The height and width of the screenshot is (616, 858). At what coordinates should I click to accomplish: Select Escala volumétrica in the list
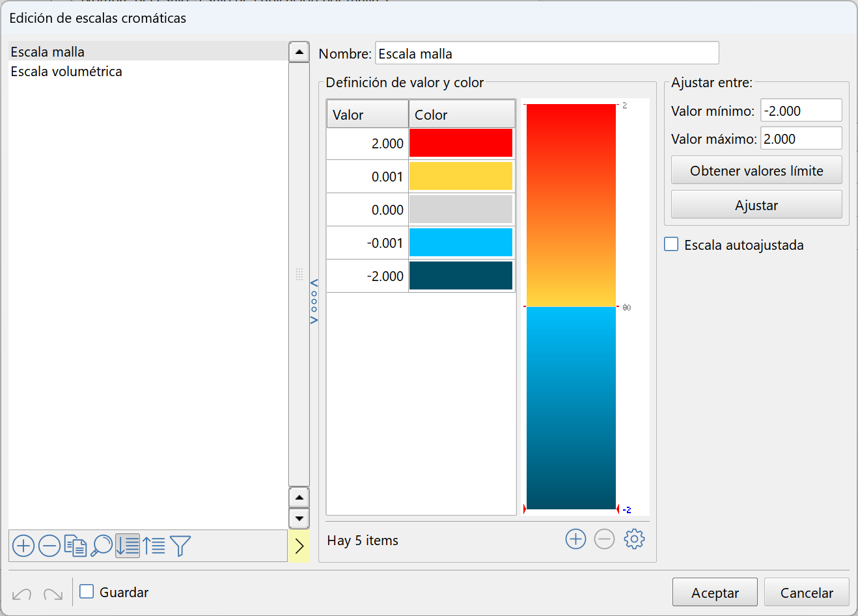pos(66,72)
